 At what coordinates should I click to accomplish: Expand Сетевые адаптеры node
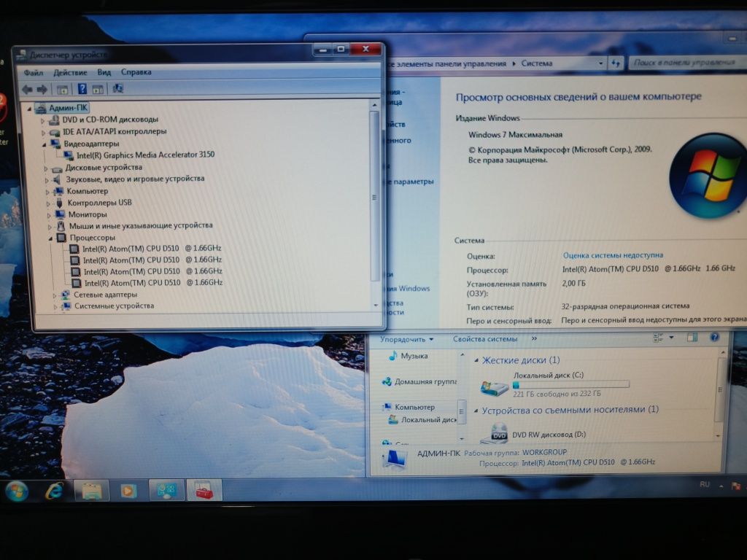(54, 296)
